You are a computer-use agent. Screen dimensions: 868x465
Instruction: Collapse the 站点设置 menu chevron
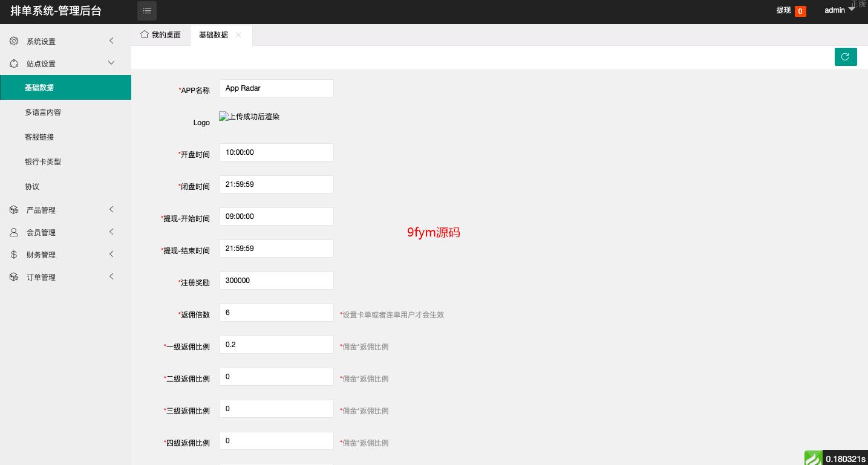(111, 63)
